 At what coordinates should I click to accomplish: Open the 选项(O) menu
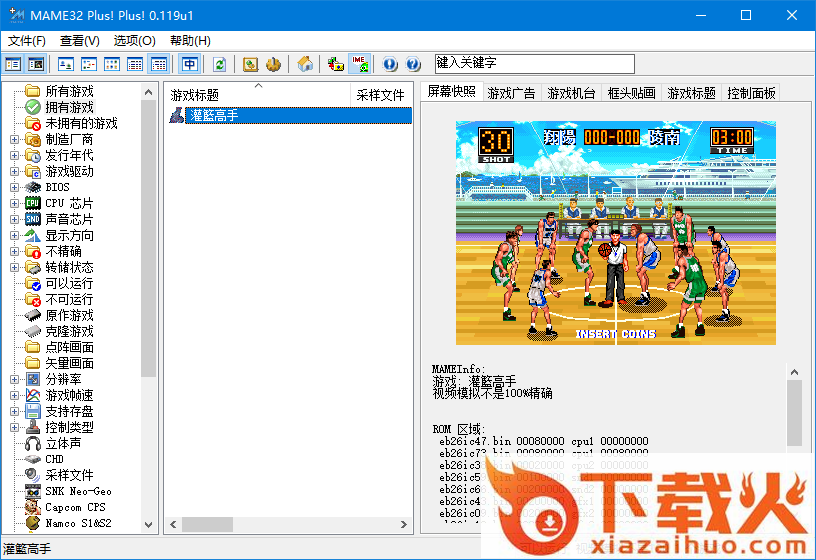tap(134, 41)
